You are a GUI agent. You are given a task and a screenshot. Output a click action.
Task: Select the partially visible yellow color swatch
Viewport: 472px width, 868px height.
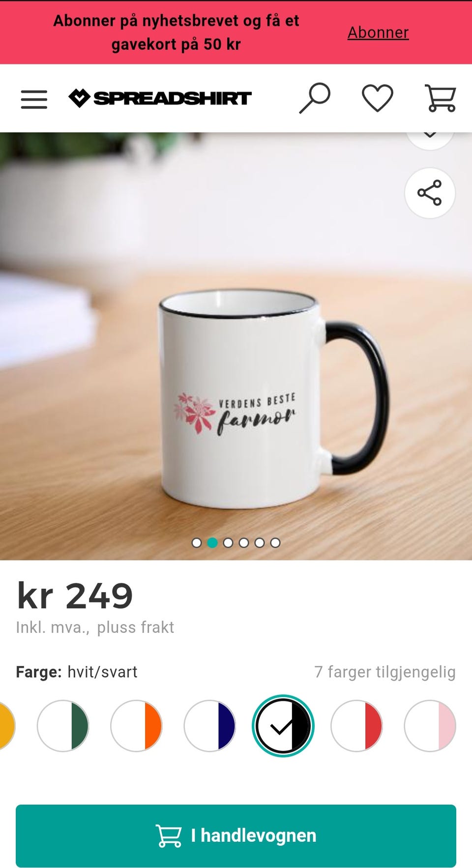[7, 726]
